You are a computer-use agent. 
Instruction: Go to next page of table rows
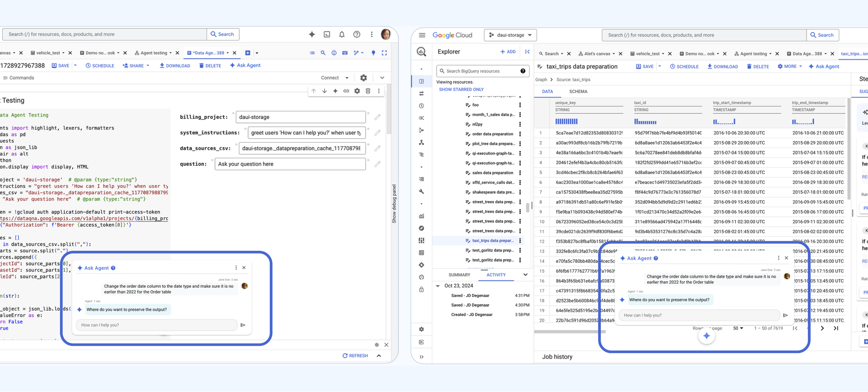coord(822,328)
